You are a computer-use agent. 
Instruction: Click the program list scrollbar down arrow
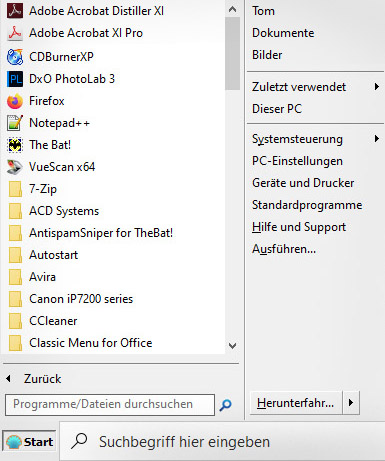[233, 346]
